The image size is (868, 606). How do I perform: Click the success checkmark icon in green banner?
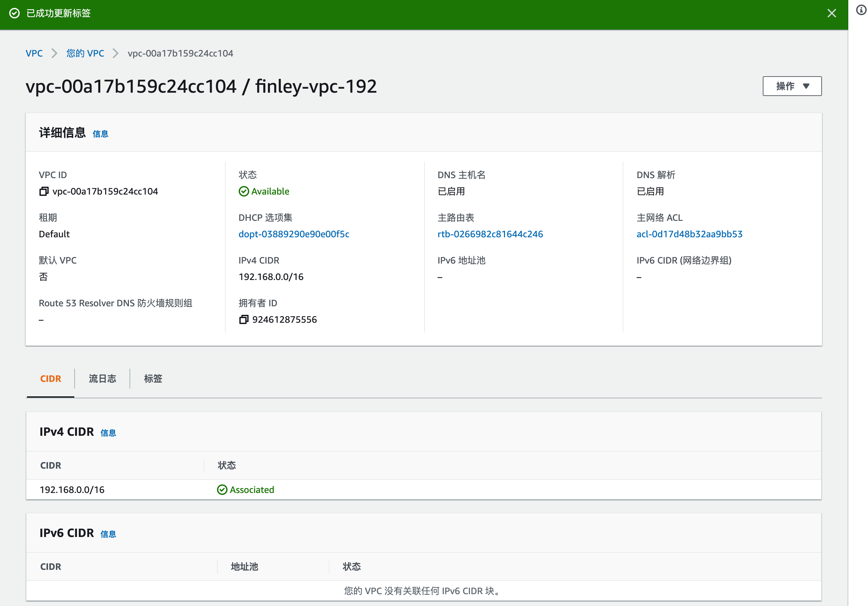tap(14, 13)
